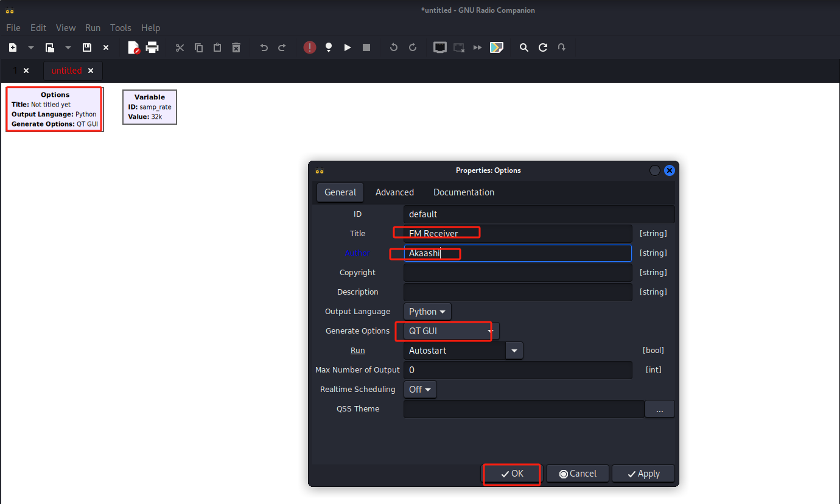Click the Execute flowgraph play icon
Screen dimensions: 840x504
(x=348, y=47)
